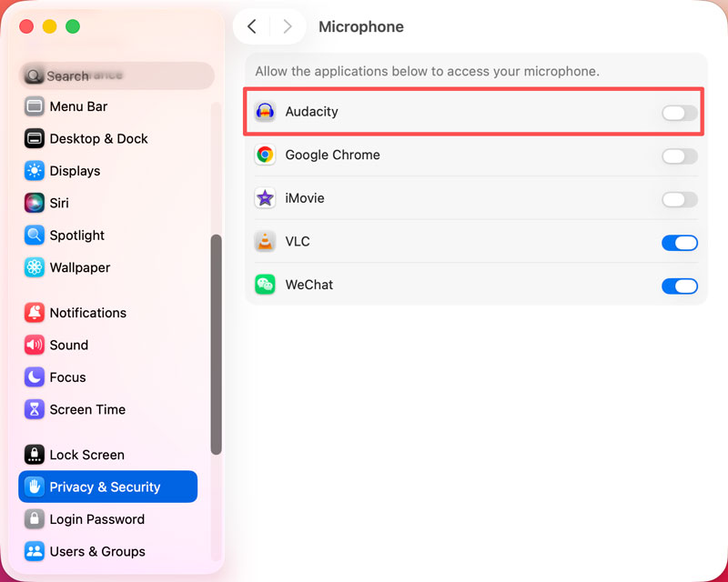Disable microphone access for VLC
Screen dimensions: 728x582
point(679,242)
